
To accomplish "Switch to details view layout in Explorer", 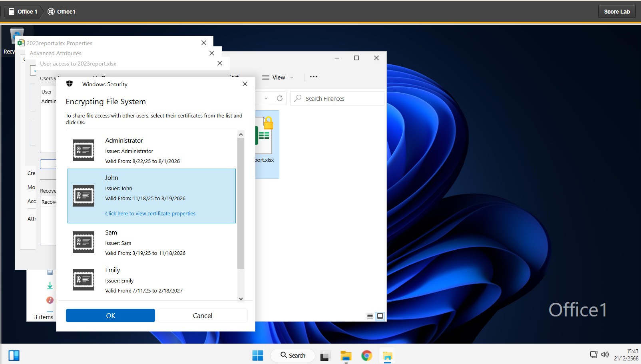I will point(370,316).
